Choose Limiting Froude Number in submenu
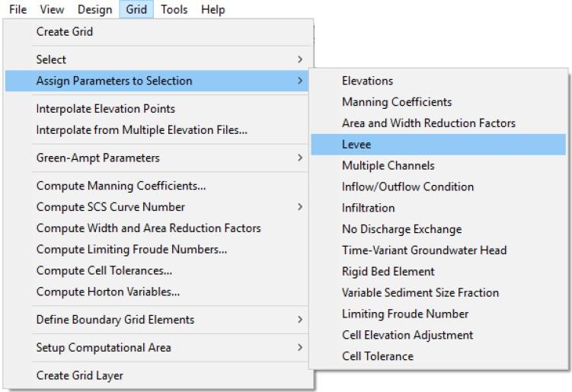 click(405, 314)
